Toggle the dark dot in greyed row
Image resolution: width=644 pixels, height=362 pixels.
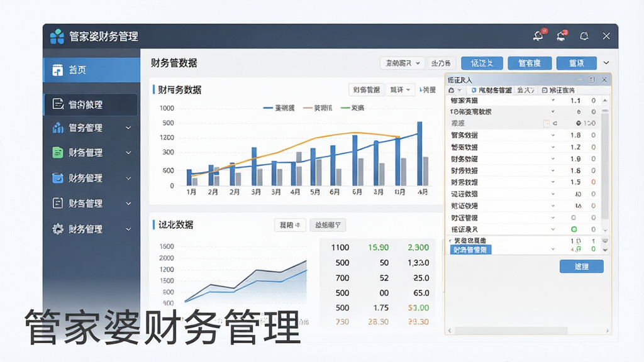point(579,123)
